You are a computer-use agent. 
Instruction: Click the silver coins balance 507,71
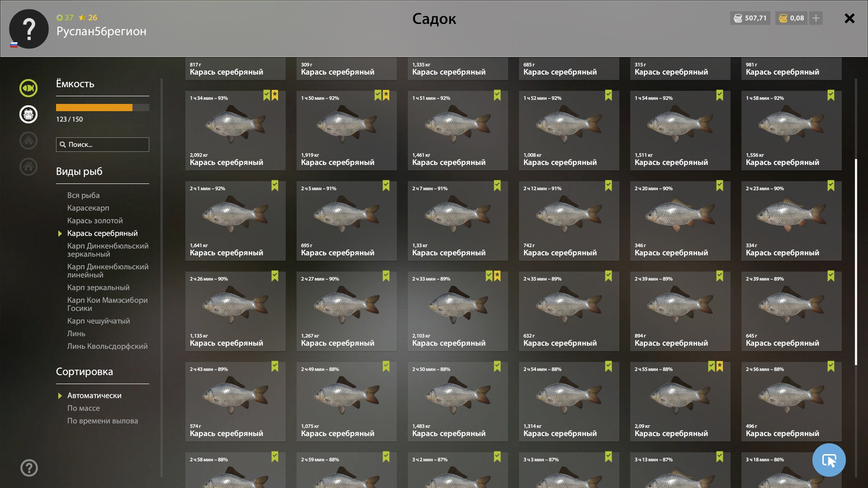coord(750,18)
